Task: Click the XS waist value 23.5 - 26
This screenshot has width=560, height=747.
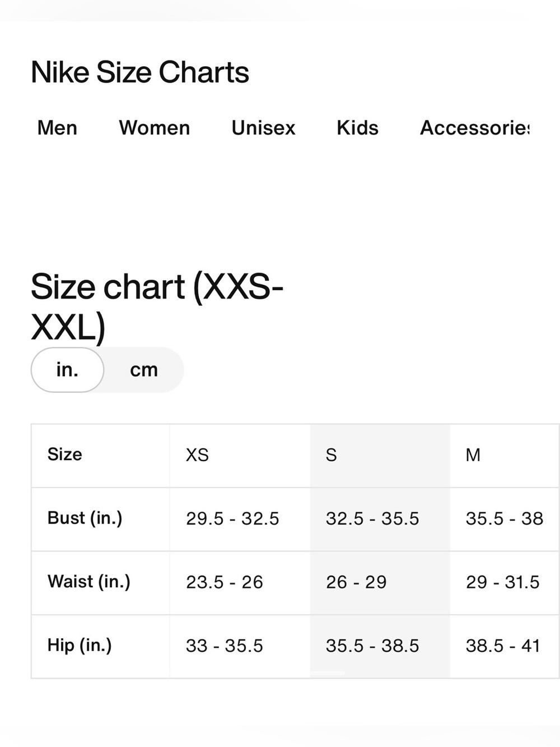Action: (x=225, y=582)
